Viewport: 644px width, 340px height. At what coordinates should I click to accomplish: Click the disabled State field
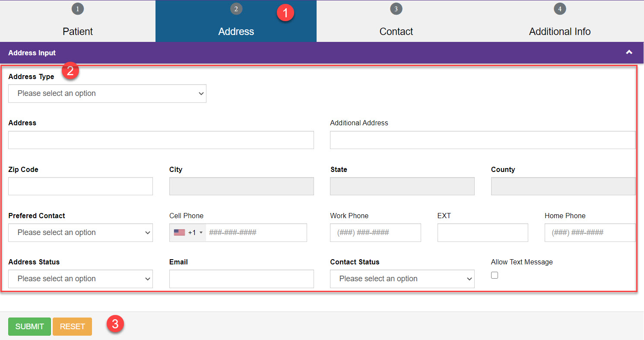tap(402, 186)
